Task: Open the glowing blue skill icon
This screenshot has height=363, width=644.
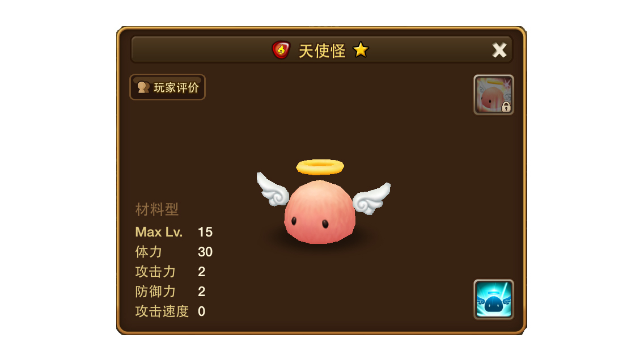Action: (x=493, y=299)
